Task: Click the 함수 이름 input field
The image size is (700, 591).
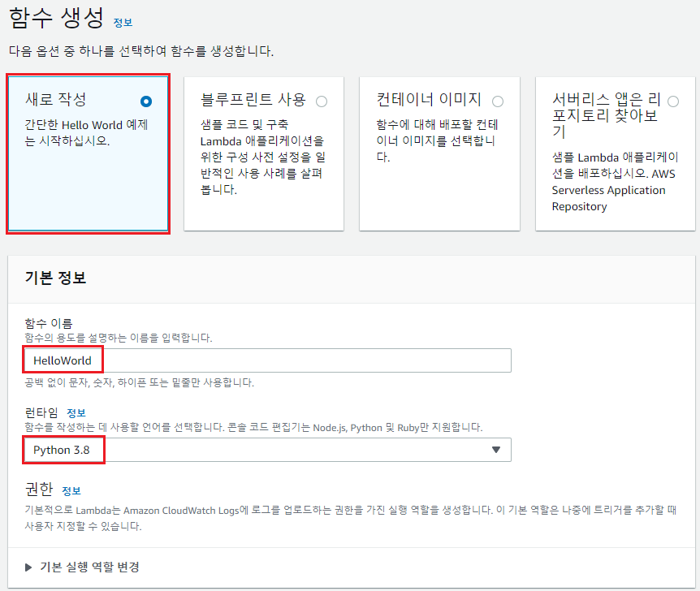Action: 267,360
